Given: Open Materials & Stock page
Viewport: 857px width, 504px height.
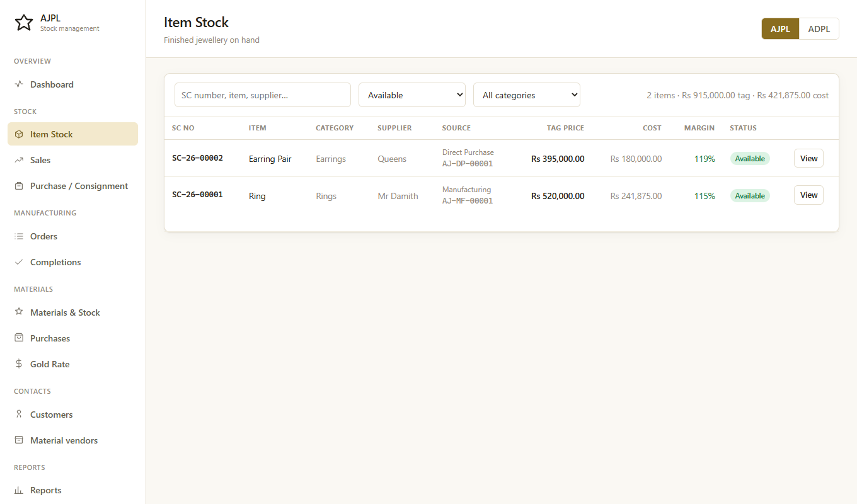Looking at the screenshot, I should pyautogui.click(x=72, y=312).
